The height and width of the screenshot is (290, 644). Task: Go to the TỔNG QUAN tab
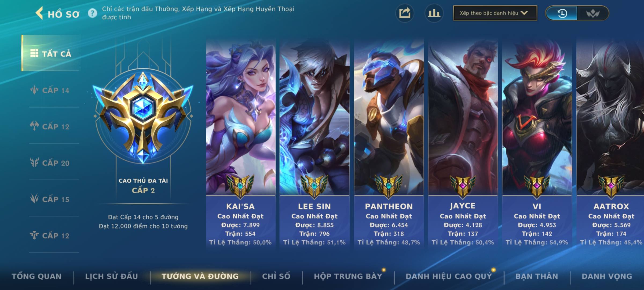click(x=36, y=276)
